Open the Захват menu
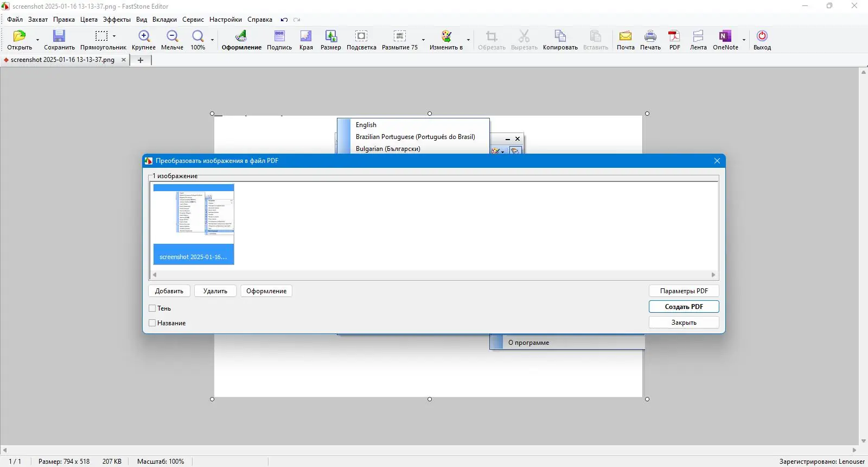868x467 pixels. 38,20
